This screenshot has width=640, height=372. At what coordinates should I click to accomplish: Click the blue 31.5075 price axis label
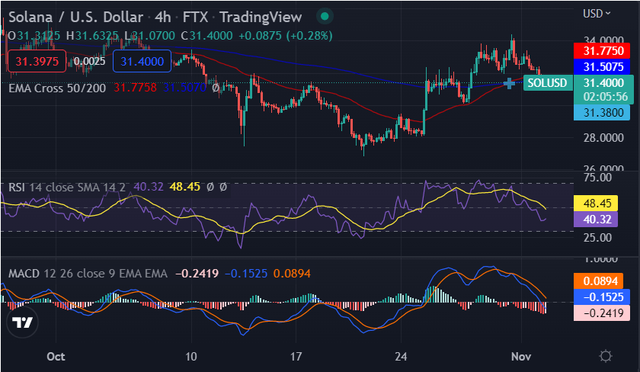tap(603, 67)
